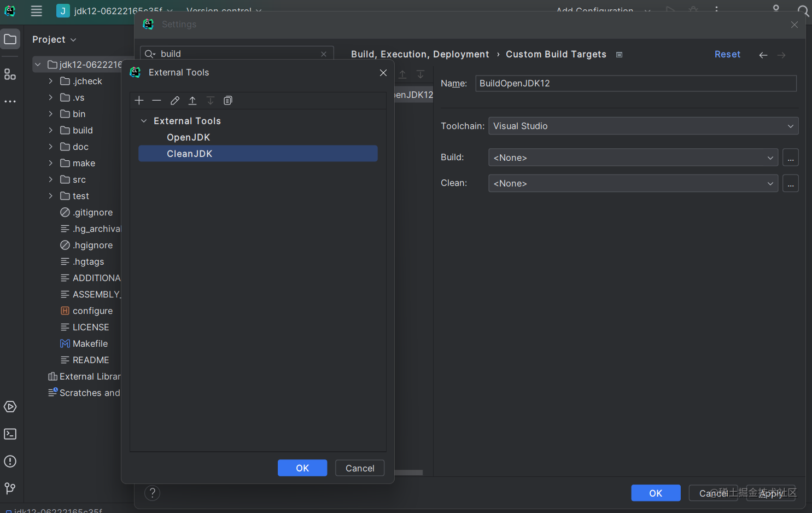Expand the src folder
Screen dimensions: 812x513
pos(51,179)
